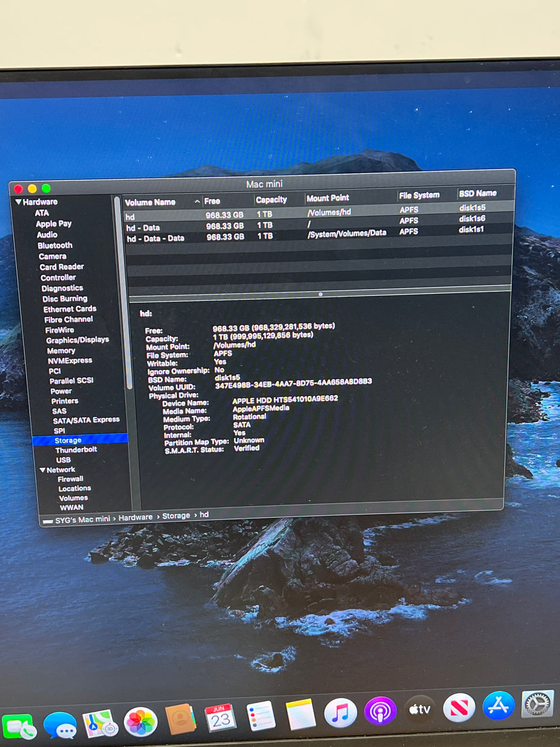The width and height of the screenshot is (560, 747).
Task: Select Volumes under Network
Action: [x=73, y=498]
